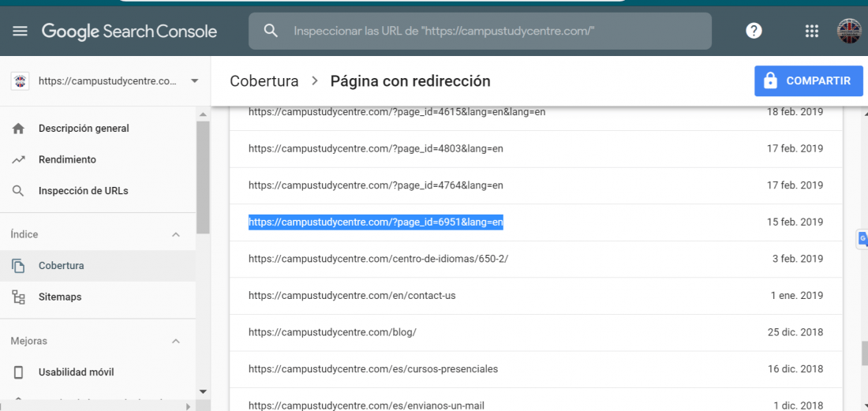
Task: Select the /en/contact-us URL row
Action: click(x=536, y=296)
